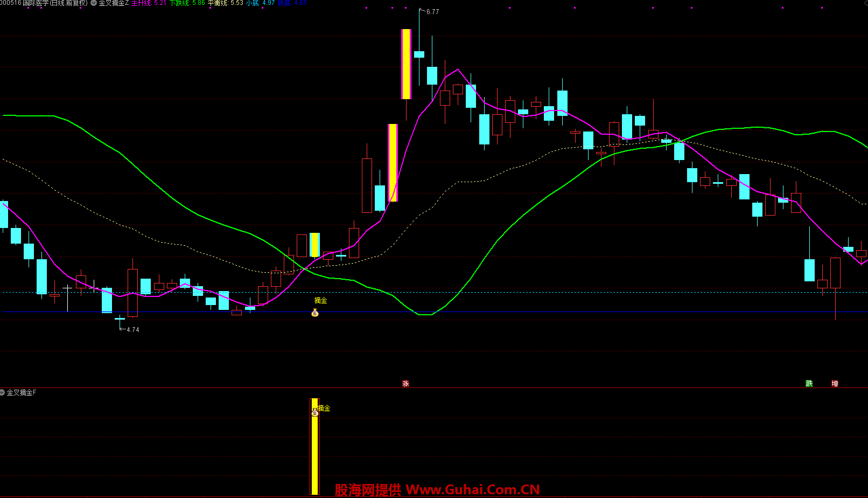The width and height of the screenshot is (868, 498).
Task: Click the red 涨 event marker
Action: pos(405,383)
